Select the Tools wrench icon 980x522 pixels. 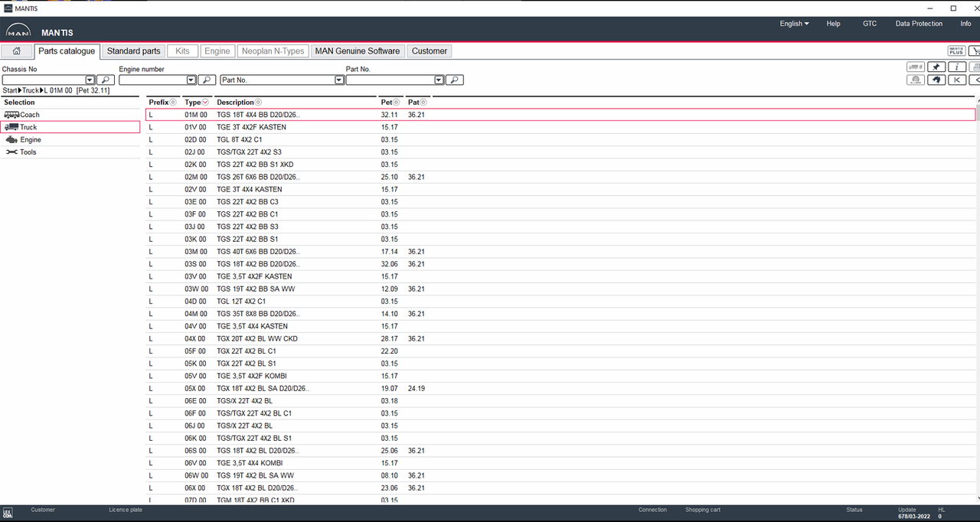(x=11, y=152)
